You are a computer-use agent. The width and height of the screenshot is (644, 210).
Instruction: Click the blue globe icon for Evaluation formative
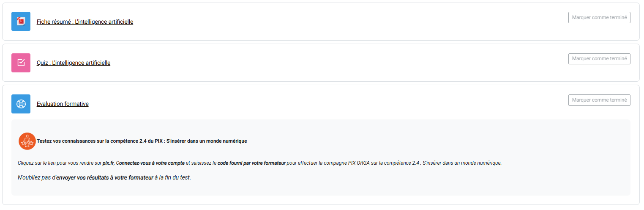coord(21,104)
